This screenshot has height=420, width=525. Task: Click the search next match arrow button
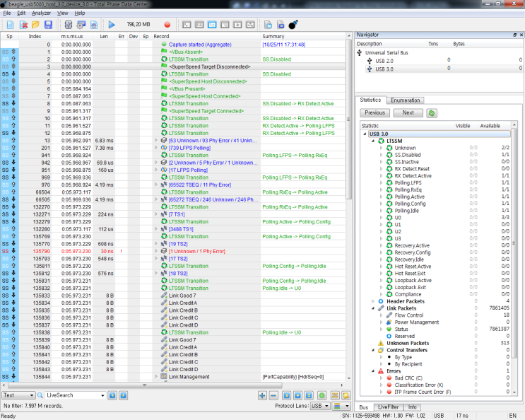(x=124, y=395)
